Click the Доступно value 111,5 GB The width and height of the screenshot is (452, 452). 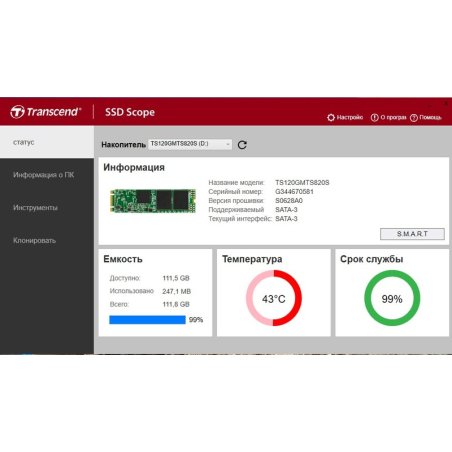point(176,278)
